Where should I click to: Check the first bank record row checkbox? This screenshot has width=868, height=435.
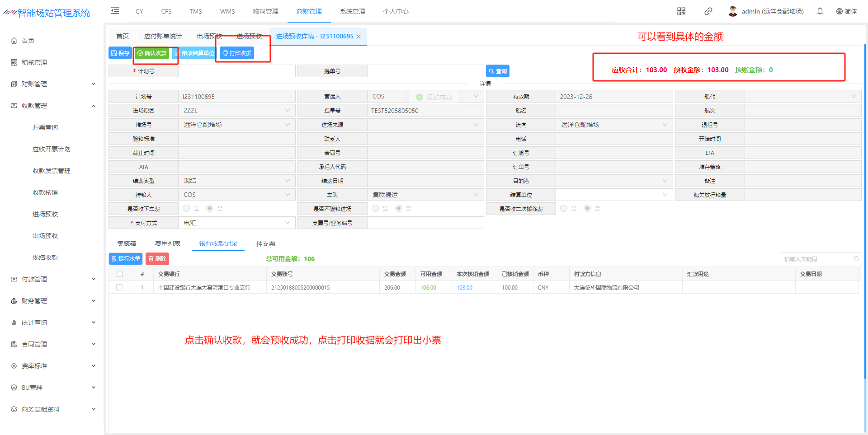(x=119, y=287)
